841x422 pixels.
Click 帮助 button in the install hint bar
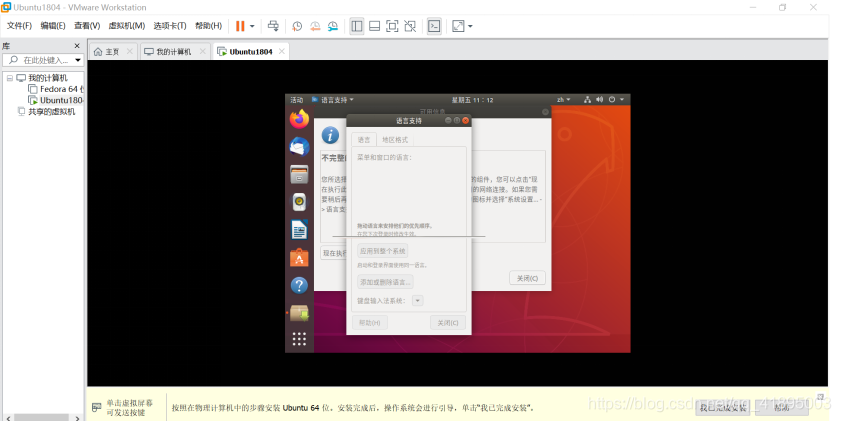781,408
